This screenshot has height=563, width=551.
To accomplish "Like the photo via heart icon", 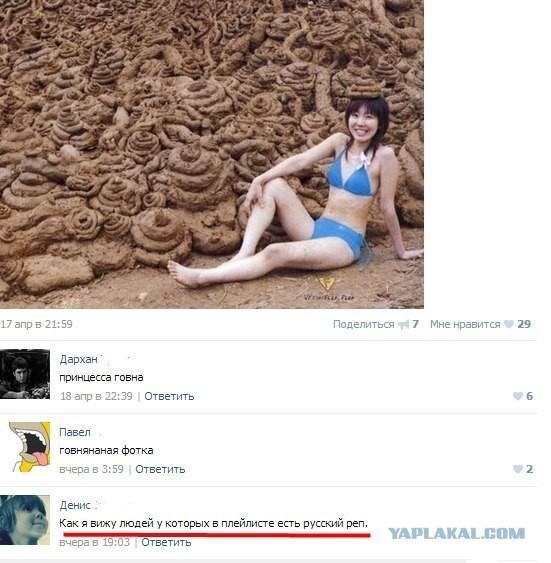I will (x=509, y=324).
